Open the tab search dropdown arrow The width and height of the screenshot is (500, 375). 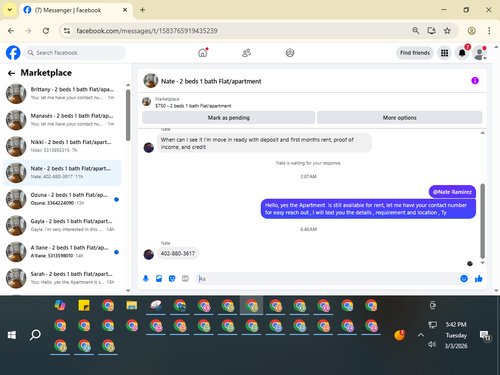pyautogui.click(x=10, y=10)
